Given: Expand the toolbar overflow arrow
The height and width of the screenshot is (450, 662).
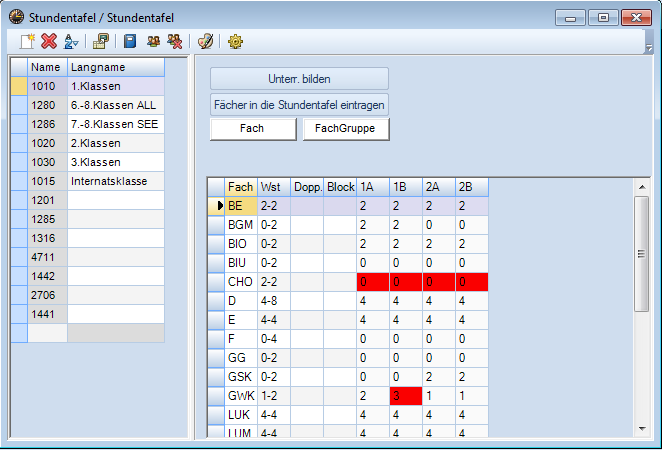Looking at the screenshot, I should [649, 46].
